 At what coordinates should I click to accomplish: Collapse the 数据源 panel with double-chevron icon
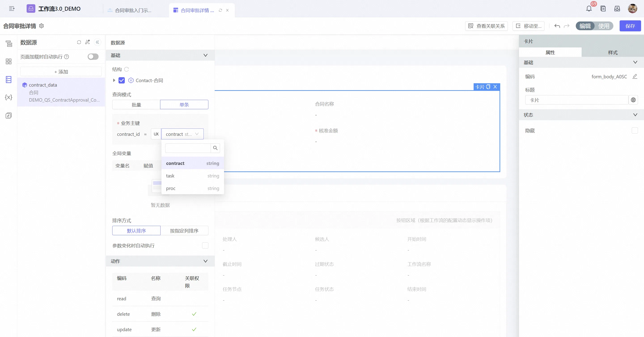[97, 42]
